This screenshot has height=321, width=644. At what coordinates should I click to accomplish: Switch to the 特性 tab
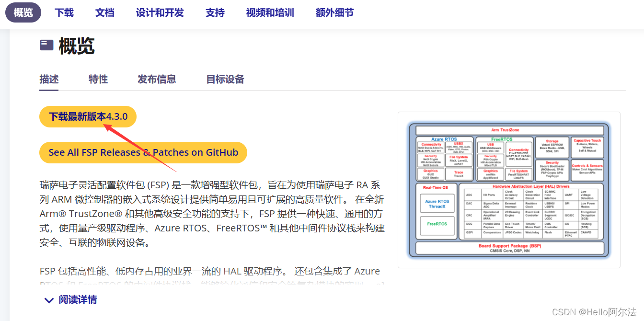pyautogui.click(x=98, y=79)
